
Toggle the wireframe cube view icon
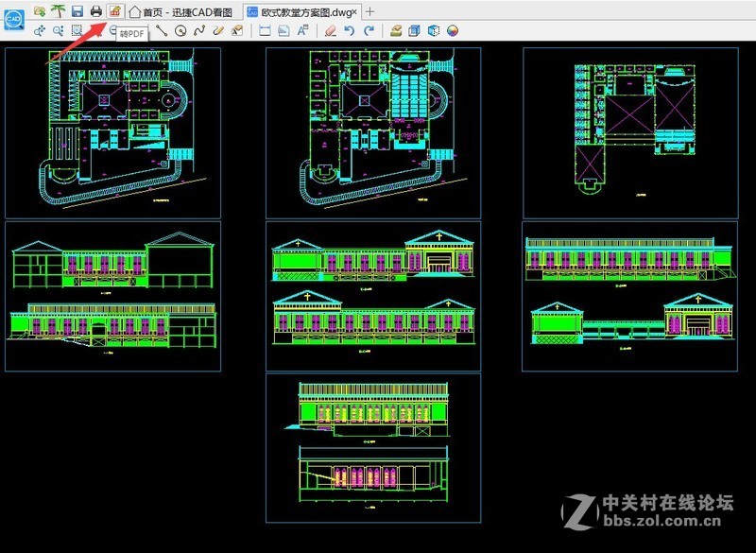point(434,31)
